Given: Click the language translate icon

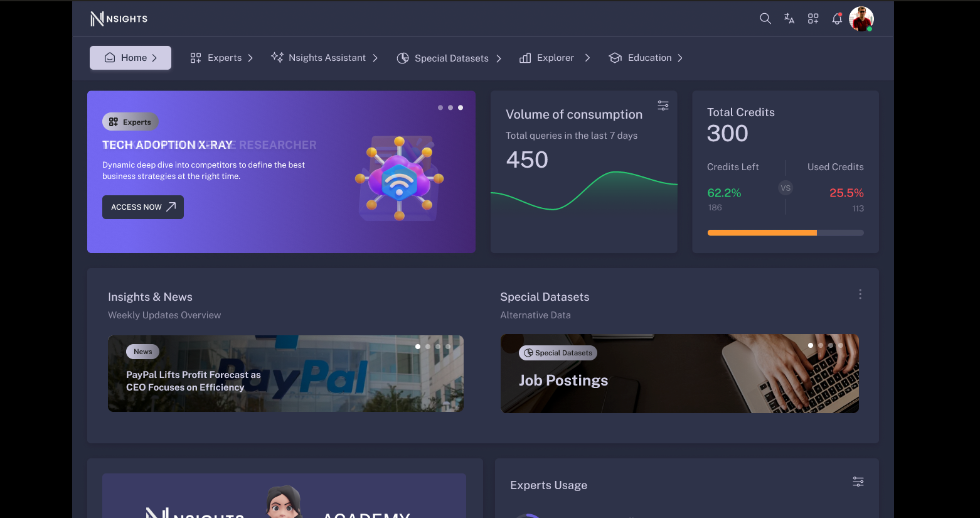Looking at the screenshot, I should tap(789, 19).
